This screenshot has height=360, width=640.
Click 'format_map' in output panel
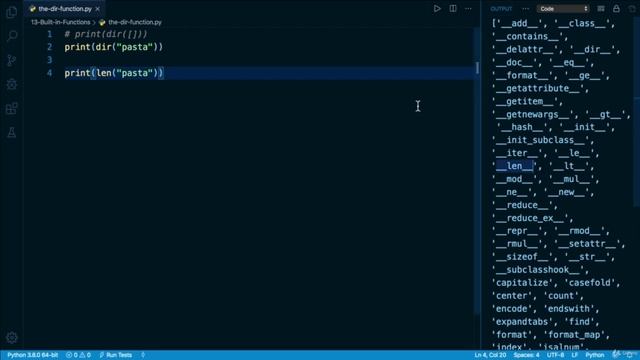coord(574,335)
